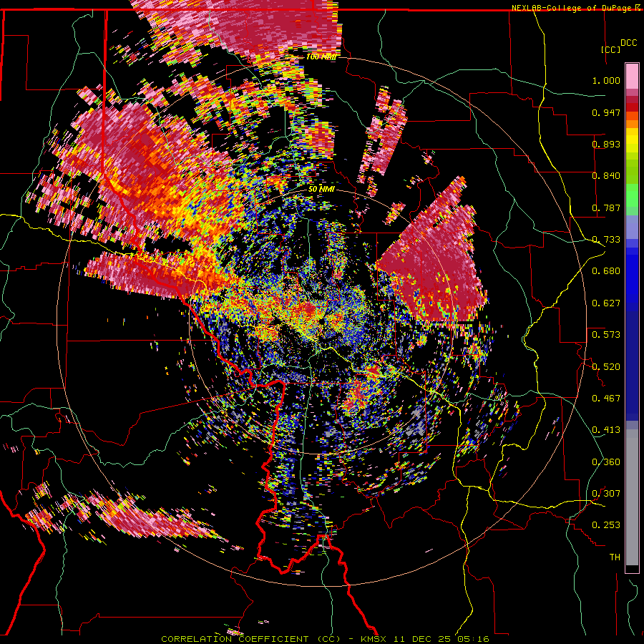Pick the gray segment near 0.307
This screenshot has width=644, height=644.
(x=632, y=497)
